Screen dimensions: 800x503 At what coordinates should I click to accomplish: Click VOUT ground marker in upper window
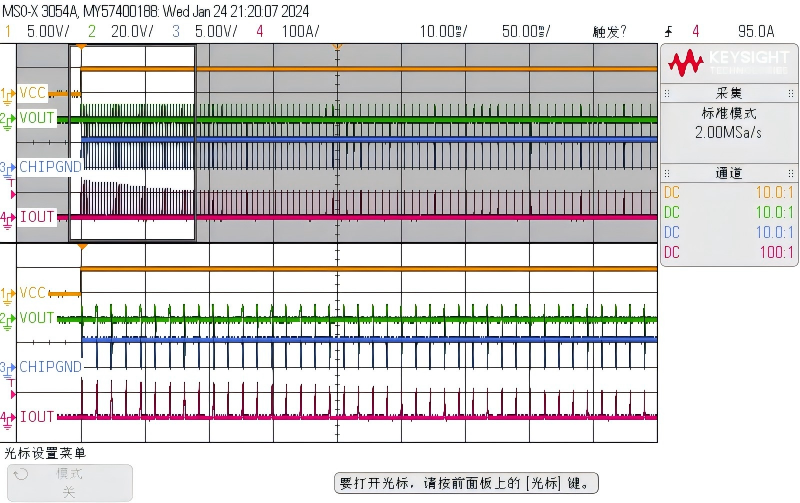click(8, 119)
